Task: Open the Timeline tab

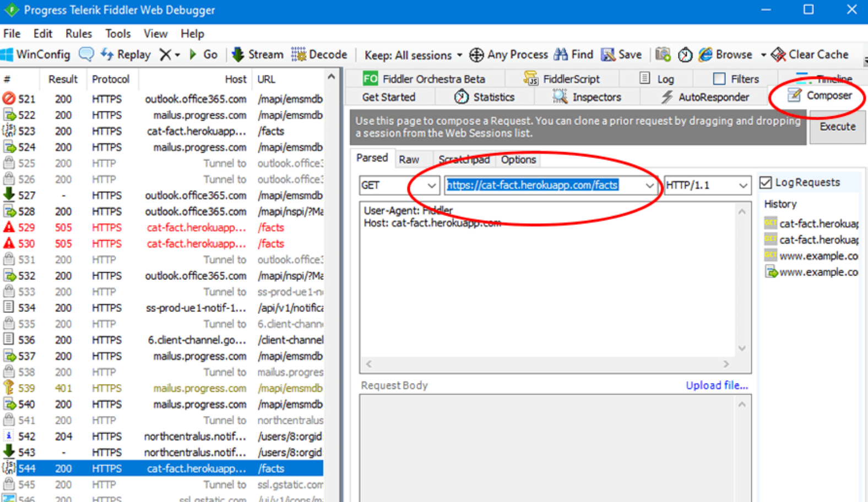Action: (x=824, y=78)
